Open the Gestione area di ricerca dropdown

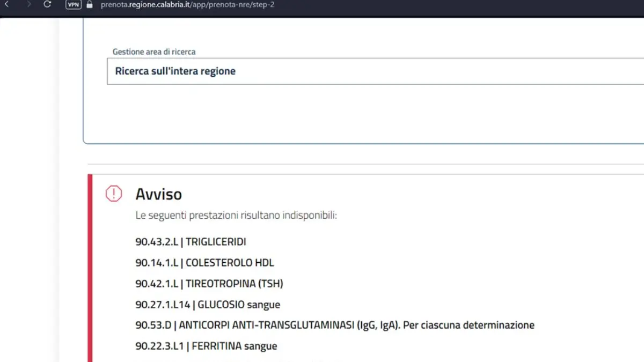click(376, 71)
